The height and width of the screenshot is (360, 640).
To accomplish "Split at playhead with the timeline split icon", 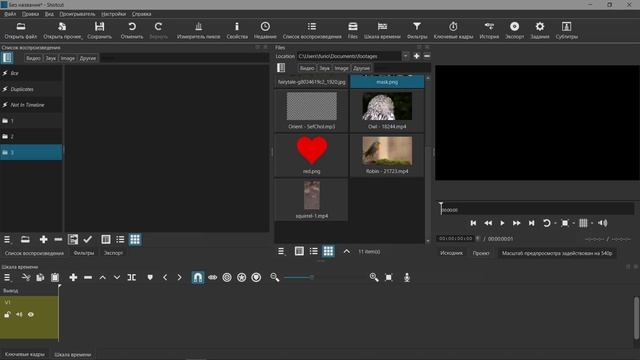I will (x=131, y=278).
